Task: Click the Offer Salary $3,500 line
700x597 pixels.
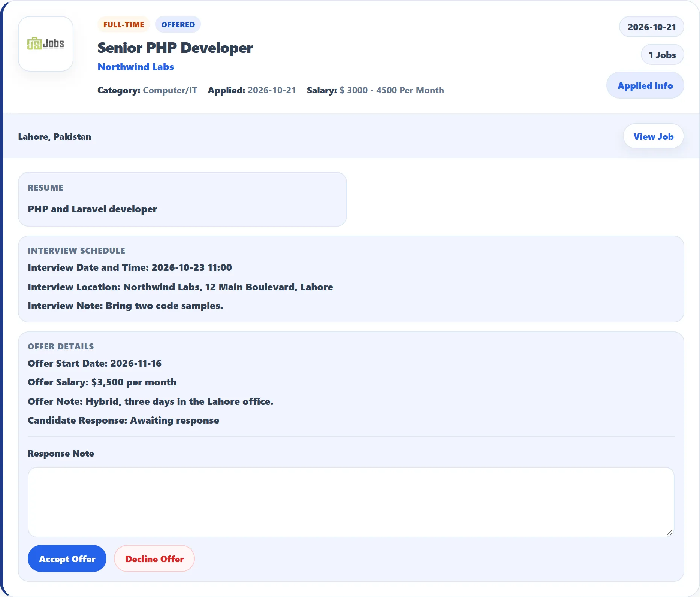Action: click(102, 382)
